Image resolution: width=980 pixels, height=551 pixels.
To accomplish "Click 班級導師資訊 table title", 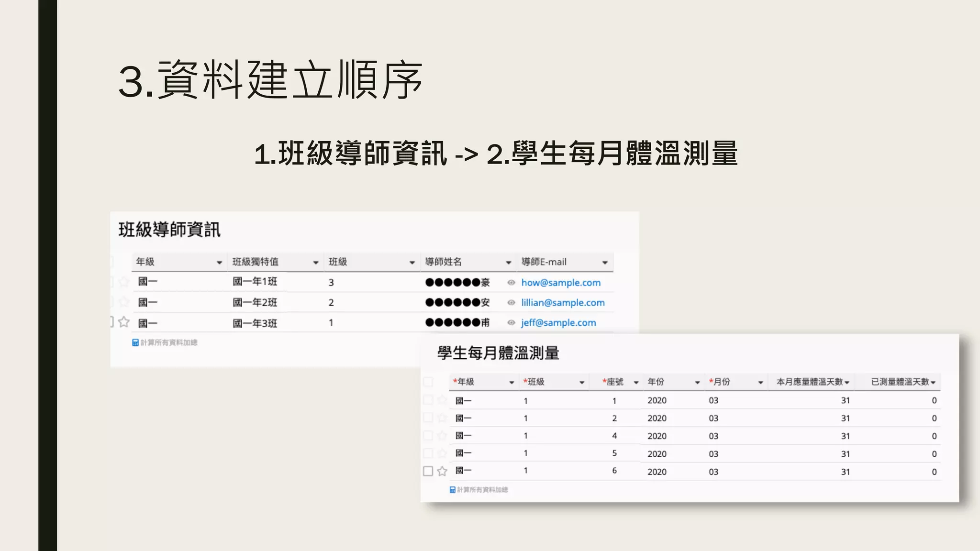I will (169, 230).
